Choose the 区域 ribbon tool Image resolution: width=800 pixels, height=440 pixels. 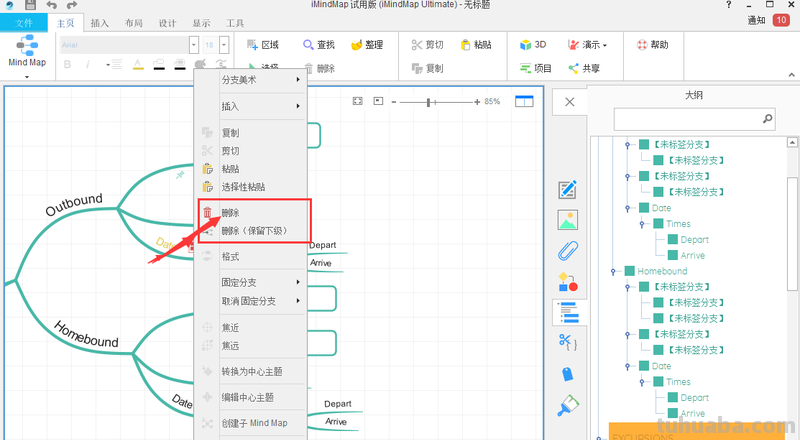click(x=263, y=45)
